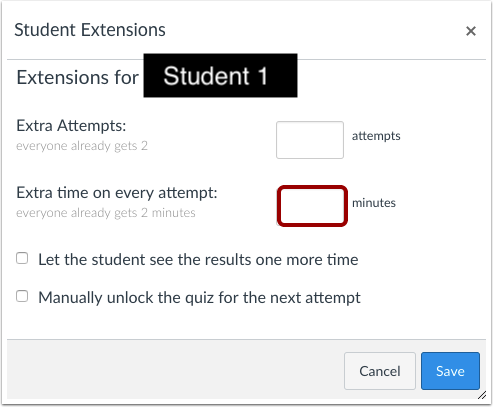Enable letting the student see results once more
Image resolution: width=493 pixels, height=407 pixels.
tap(22, 258)
